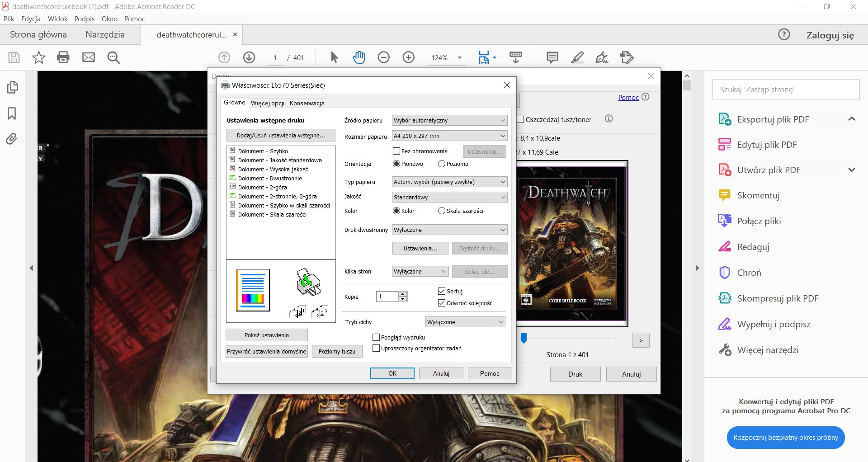Click the star bookmark icon
This screenshot has width=868, height=462.
point(39,57)
